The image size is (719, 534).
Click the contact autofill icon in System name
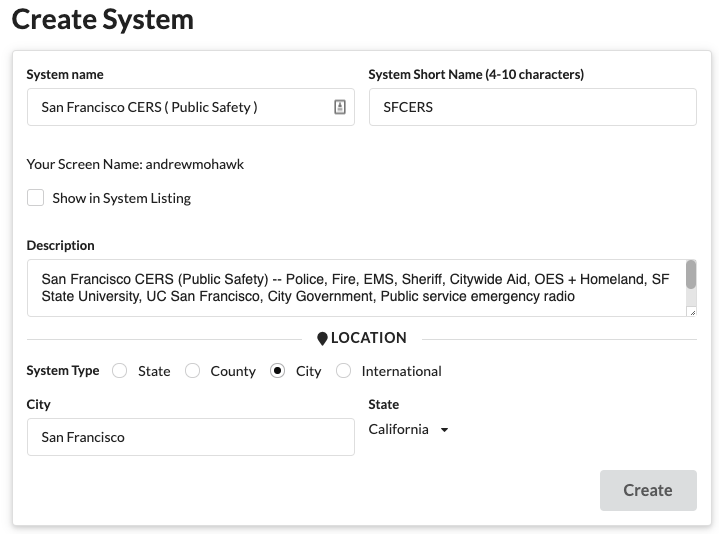[340, 107]
